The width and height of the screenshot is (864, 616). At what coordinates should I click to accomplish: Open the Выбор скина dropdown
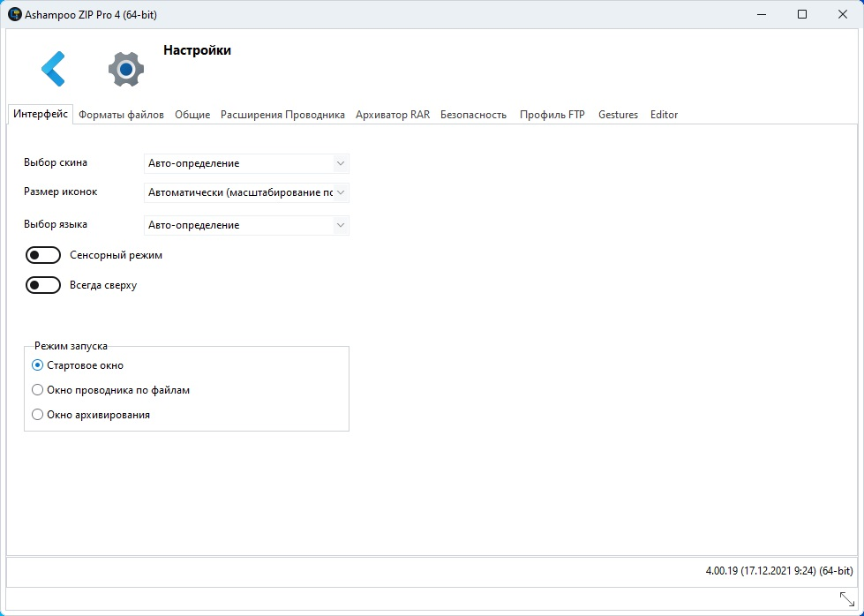click(x=246, y=163)
